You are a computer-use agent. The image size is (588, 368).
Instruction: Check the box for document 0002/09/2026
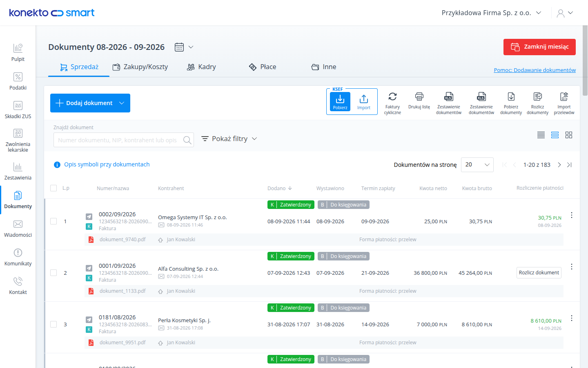53,221
